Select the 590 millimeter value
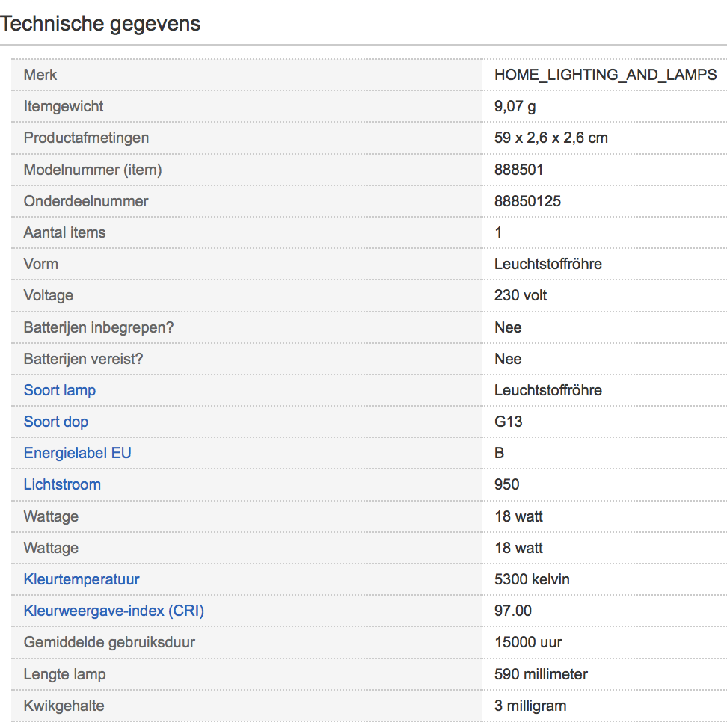 pos(541,674)
